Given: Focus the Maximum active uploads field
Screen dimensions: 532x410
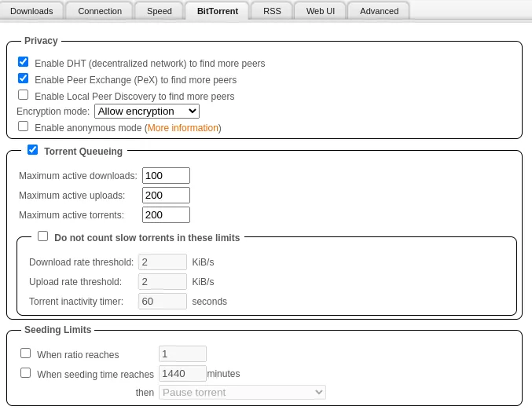Looking at the screenshot, I should (x=166, y=196).
